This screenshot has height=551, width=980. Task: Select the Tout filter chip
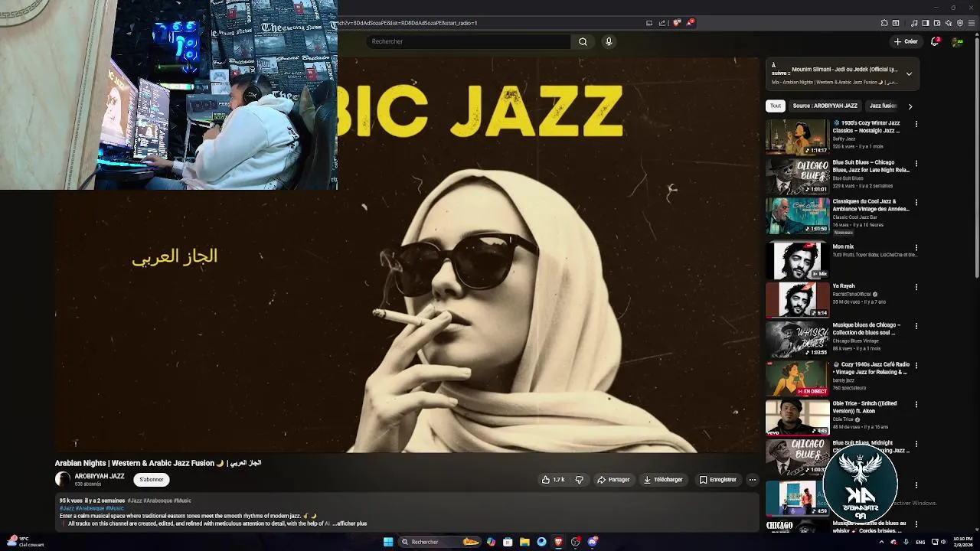click(776, 106)
